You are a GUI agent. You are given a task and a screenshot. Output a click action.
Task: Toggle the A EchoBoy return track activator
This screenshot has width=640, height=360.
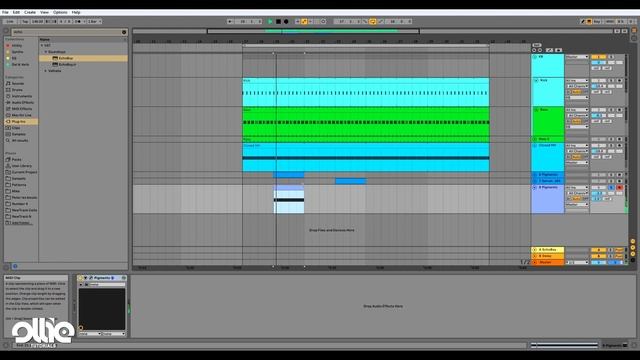598,250
